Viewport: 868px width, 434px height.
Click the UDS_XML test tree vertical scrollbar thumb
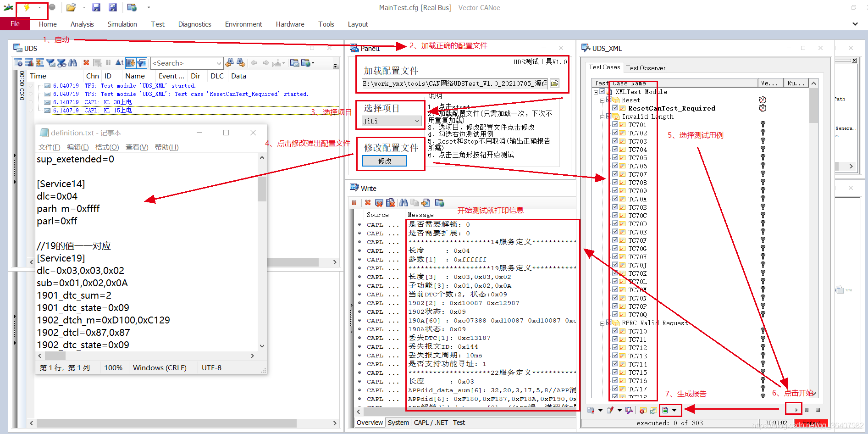[813, 106]
